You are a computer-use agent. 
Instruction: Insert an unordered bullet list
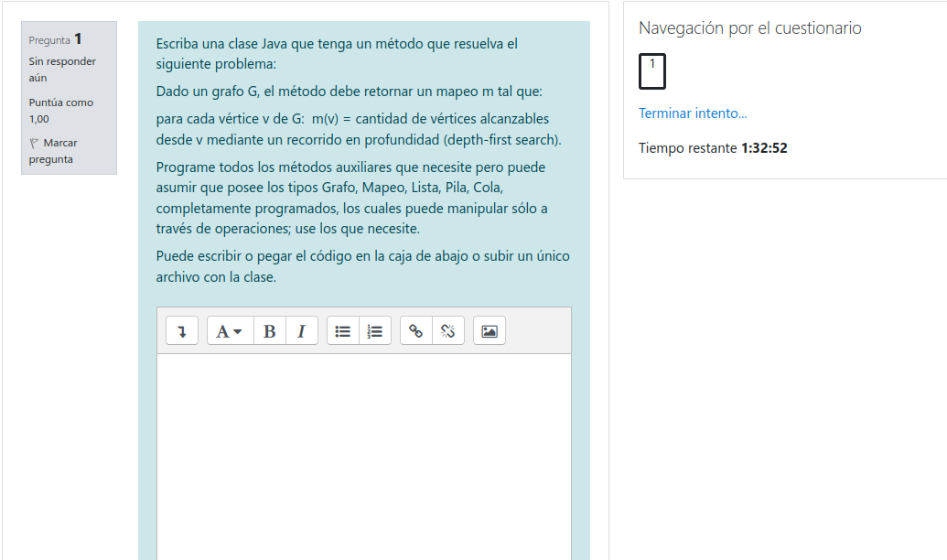coord(343,331)
